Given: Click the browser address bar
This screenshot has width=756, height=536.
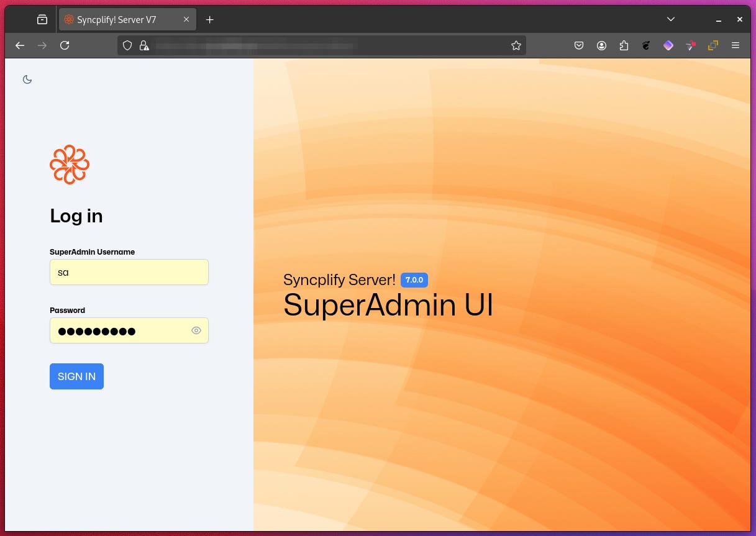Looking at the screenshot, I should point(322,45).
